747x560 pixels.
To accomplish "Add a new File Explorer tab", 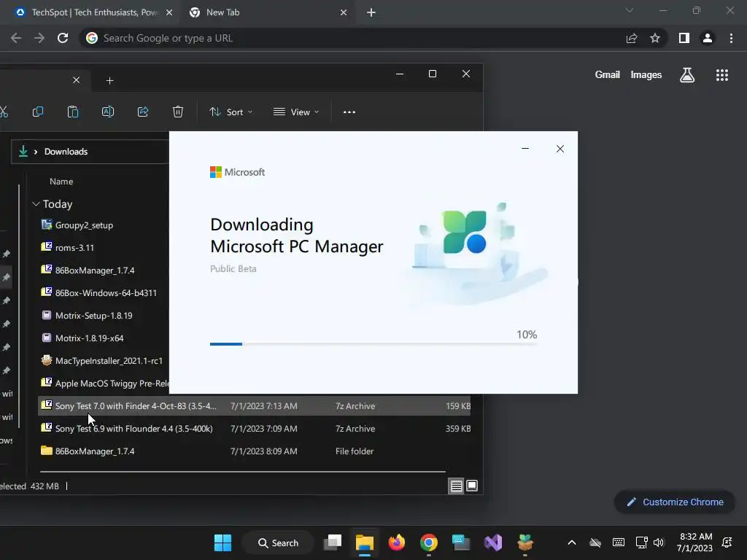I will [109, 80].
